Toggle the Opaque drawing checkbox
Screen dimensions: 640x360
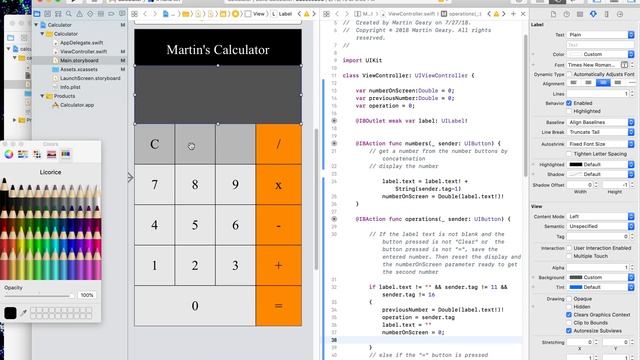pos(569,299)
